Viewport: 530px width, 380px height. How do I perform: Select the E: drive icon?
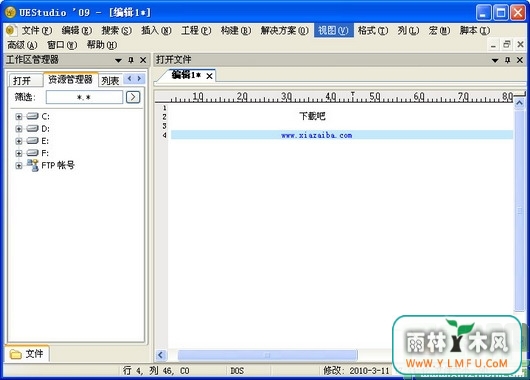pyautogui.click(x=32, y=141)
